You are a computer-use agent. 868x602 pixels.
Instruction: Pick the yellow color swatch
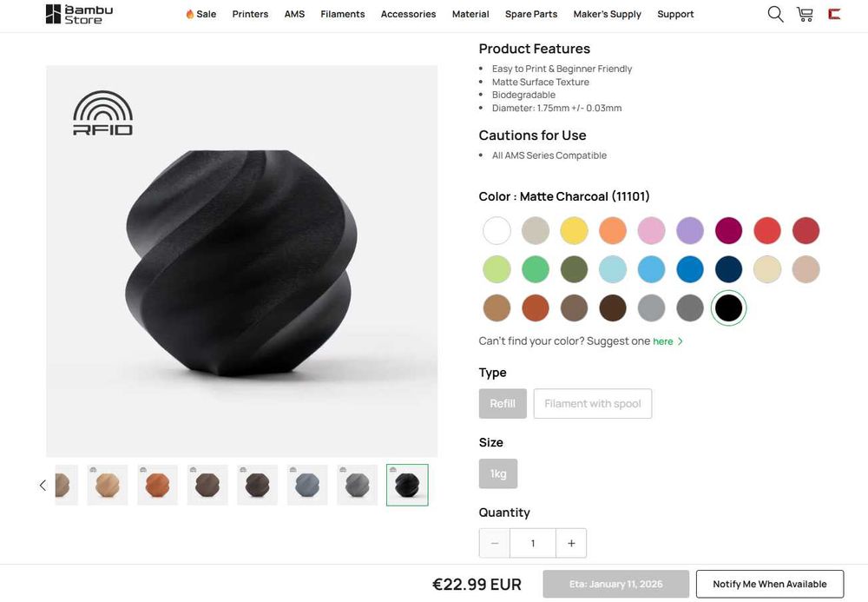tap(574, 231)
